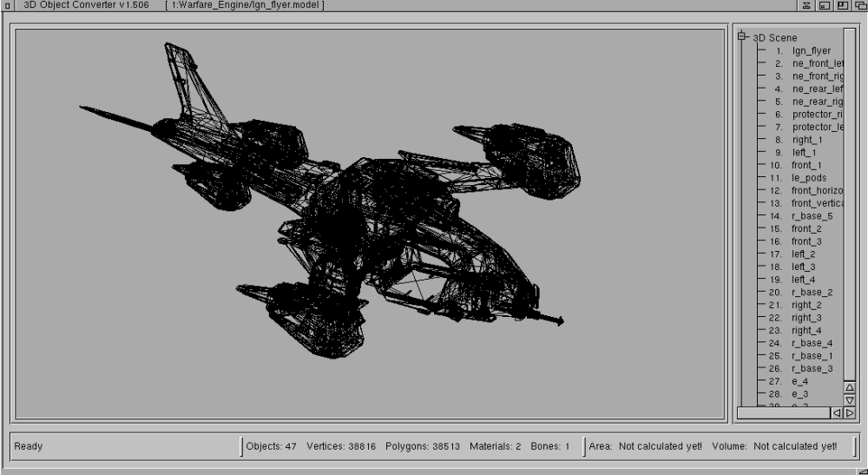The image size is (868, 475).
Task: Click the window resize gadget corner
Action: click(863, 470)
